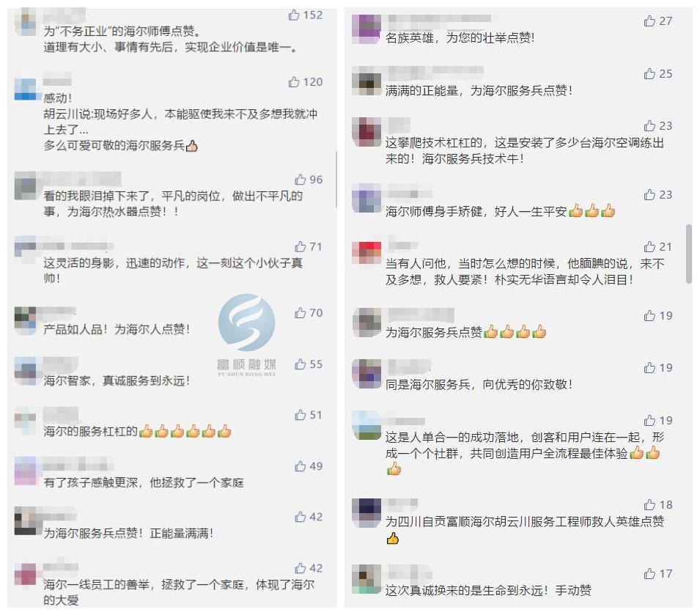The width and height of the screenshot is (700, 615).
Task: Click like icon for 同是海尔服务兵 comment
Action: [x=649, y=367]
